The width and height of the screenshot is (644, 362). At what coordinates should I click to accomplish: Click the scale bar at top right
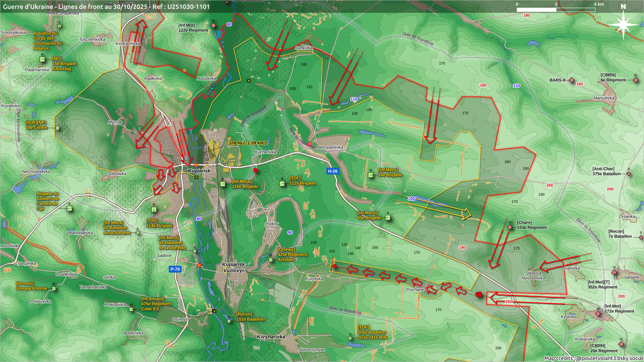click(556, 10)
